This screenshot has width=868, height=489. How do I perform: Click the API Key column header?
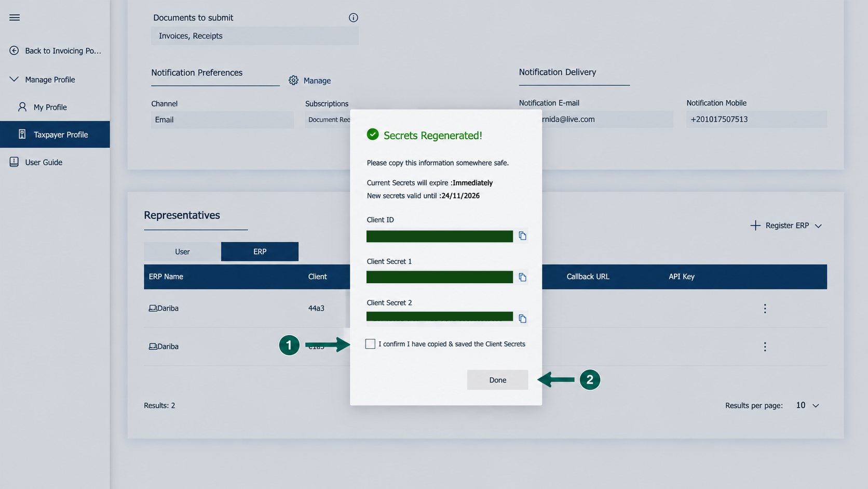click(x=682, y=276)
